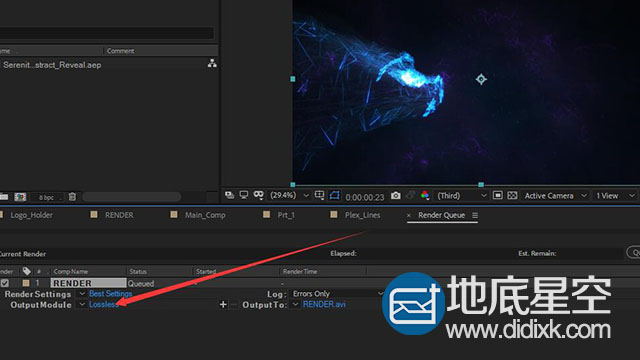Toggle the region of interest icon
Image resolution: width=640 pixels, height=360 pixels.
(x=498, y=196)
